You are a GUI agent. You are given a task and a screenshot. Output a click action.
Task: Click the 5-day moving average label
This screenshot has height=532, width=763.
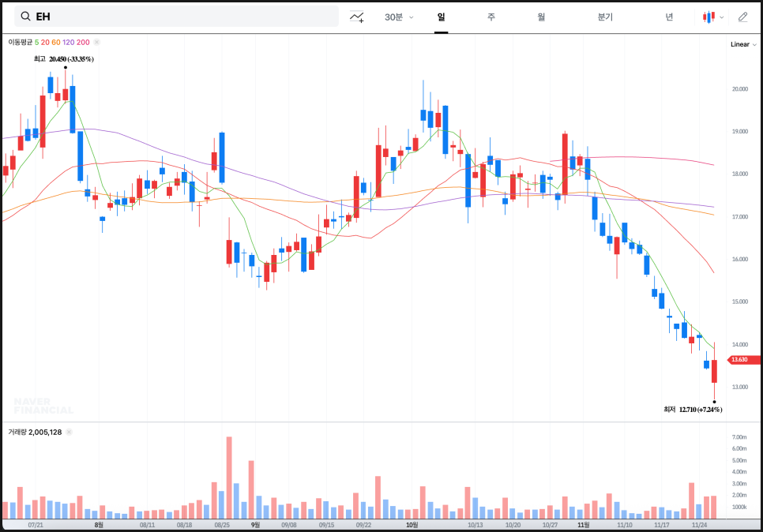point(36,43)
